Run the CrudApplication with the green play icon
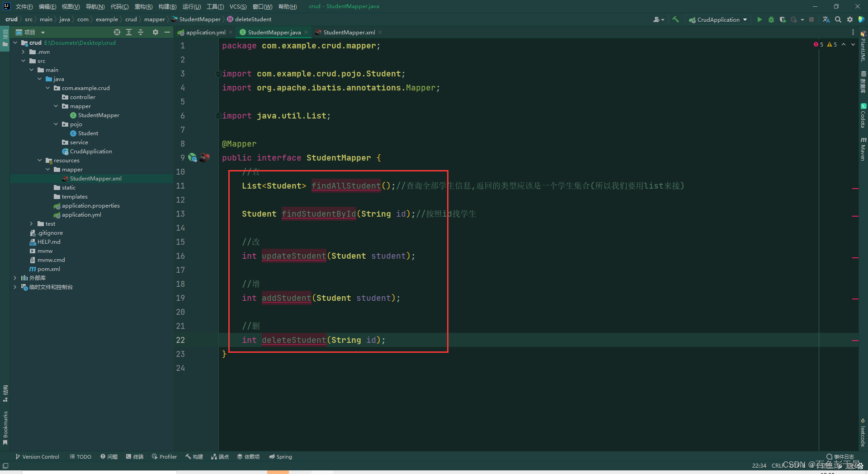This screenshot has height=474, width=868. click(759, 19)
